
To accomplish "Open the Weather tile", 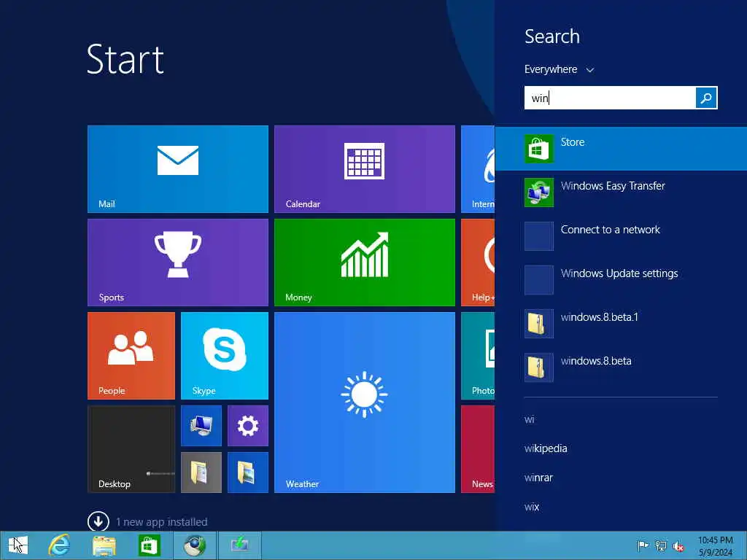I will [365, 402].
